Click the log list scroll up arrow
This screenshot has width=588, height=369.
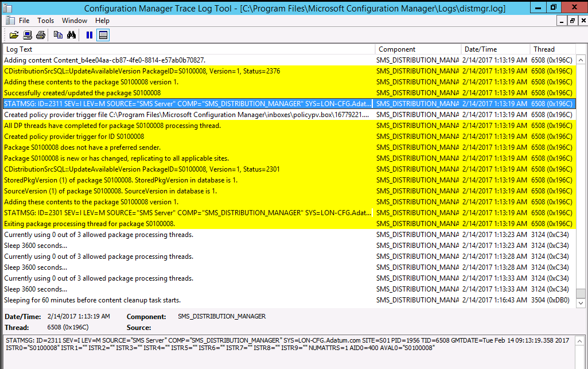pos(581,60)
